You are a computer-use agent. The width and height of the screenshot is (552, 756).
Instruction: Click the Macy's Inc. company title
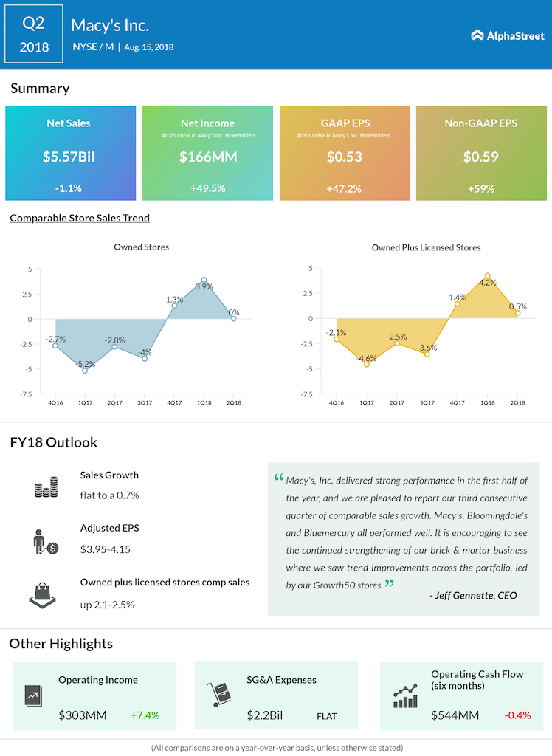coord(110,26)
